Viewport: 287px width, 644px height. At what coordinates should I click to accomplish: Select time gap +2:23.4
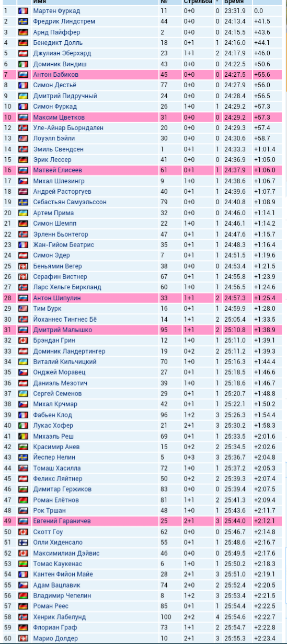point(265,638)
